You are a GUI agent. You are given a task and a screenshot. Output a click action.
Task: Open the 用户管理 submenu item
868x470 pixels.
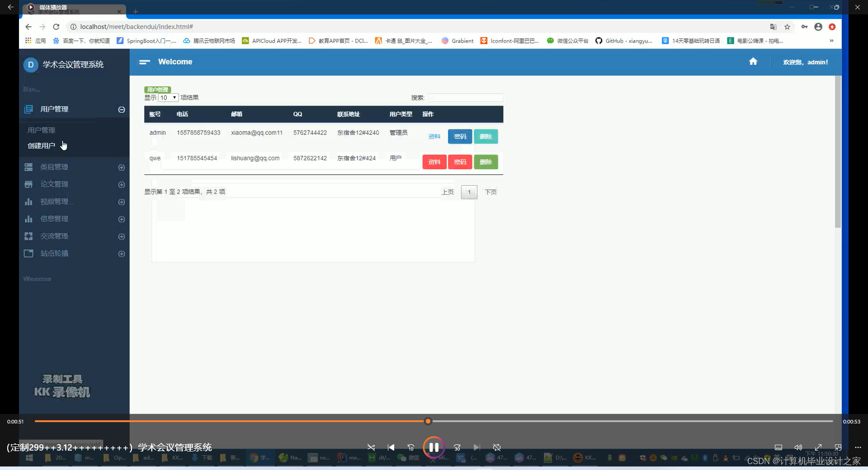(41, 130)
